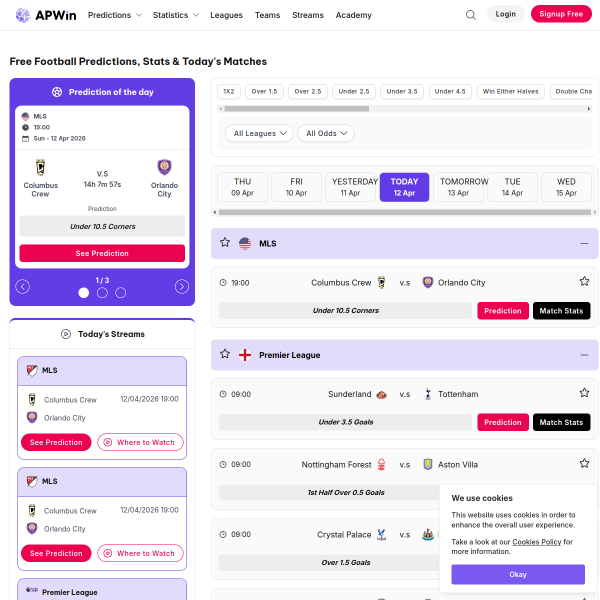Go to previous prediction of the day

tap(23, 287)
